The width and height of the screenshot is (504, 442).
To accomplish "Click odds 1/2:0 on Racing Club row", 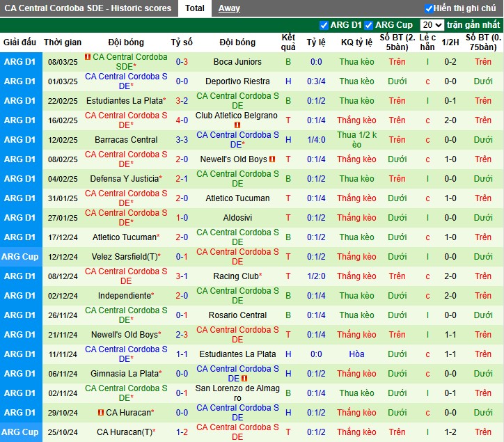I will 316,276.
